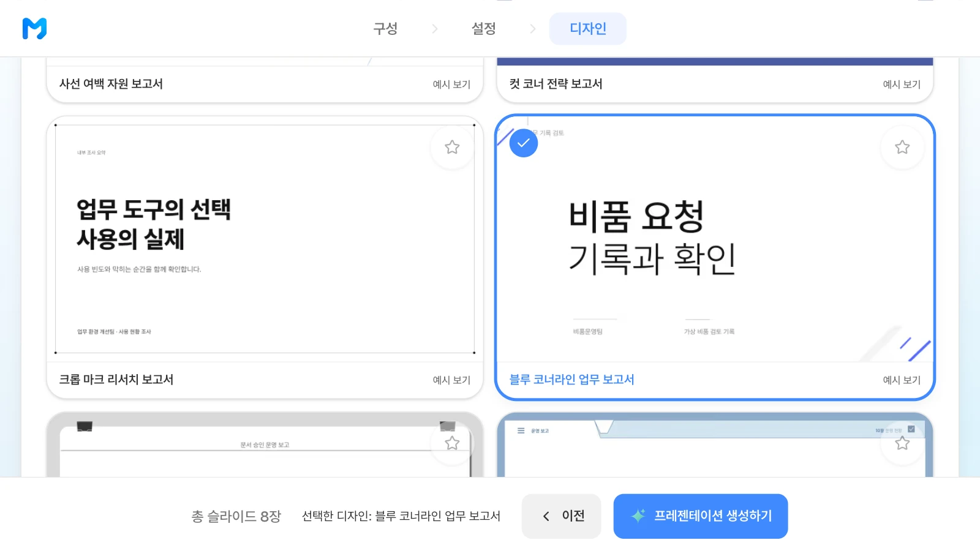Star the 운영 보고 template card
Viewport: 980px width, 551px height.
[902, 443]
